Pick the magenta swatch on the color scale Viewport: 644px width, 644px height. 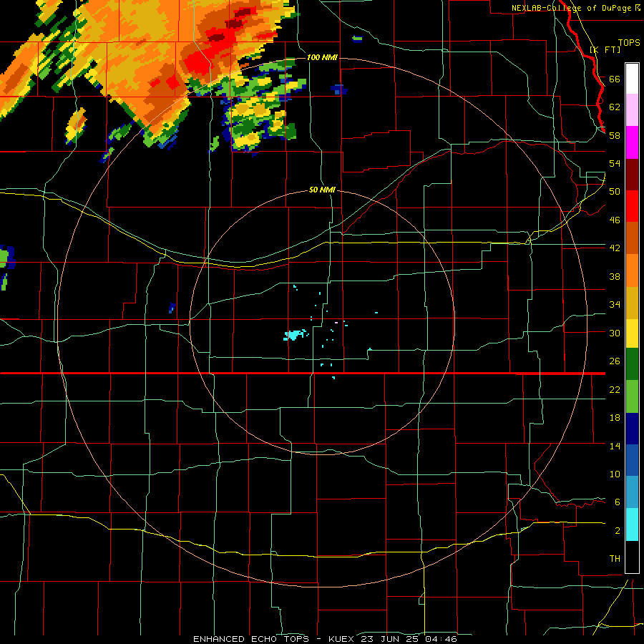[632, 142]
